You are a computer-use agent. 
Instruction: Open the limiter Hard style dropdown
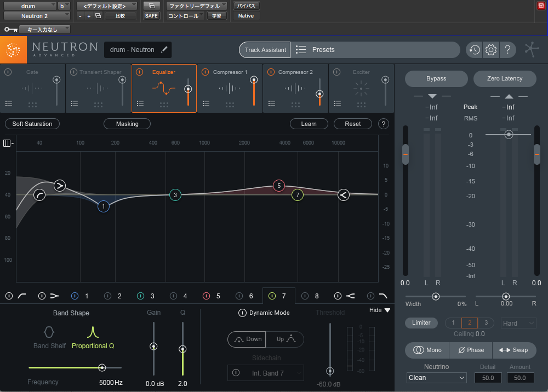[518, 323]
